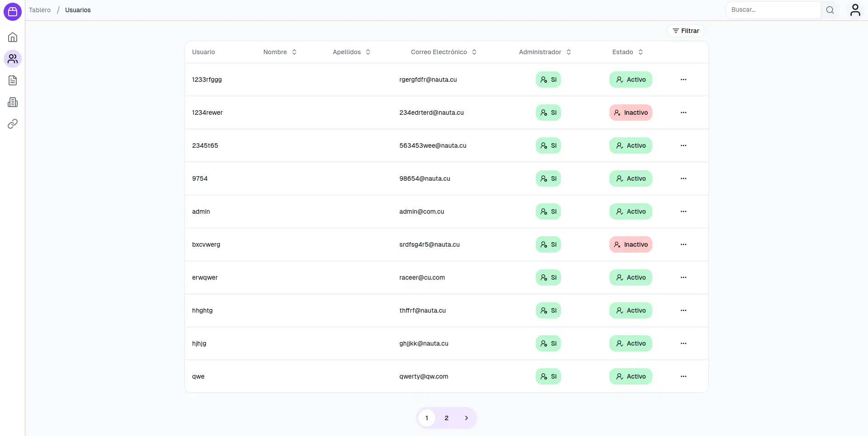
Task: Toggle Inactivo status of 1234rewer
Action: 631,113
